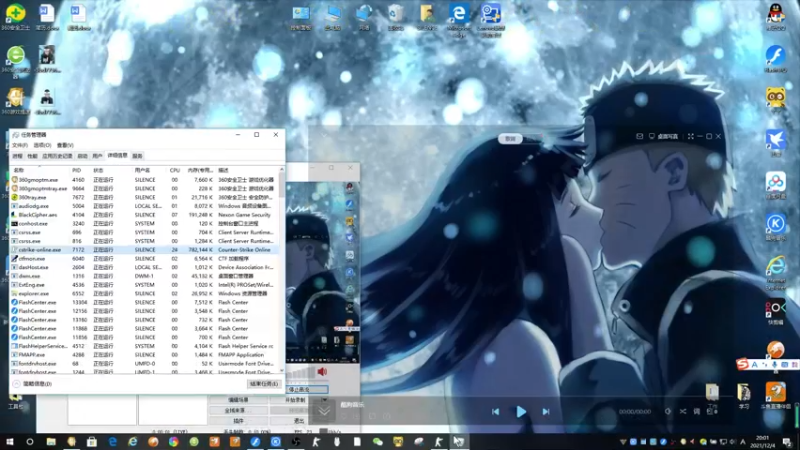Open Microsoft Edge desktop shortcut
The width and height of the screenshot is (800, 450).
pyautogui.click(x=459, y=20)
